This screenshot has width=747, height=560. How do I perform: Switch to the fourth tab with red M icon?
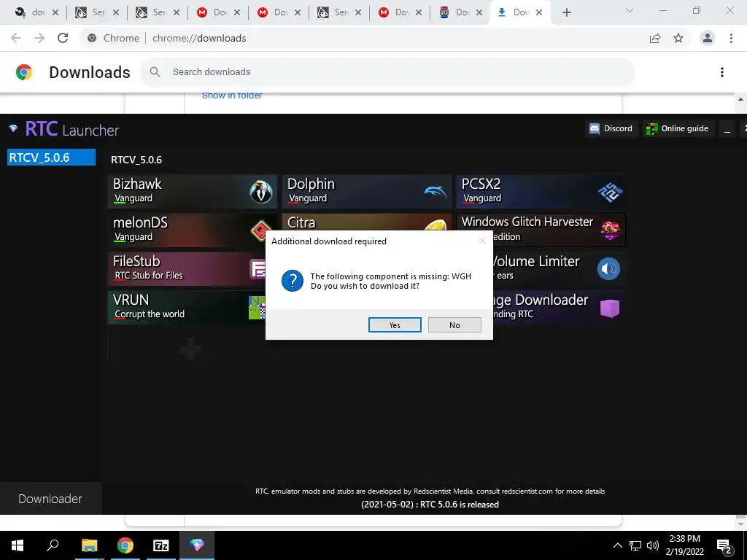click(217, 12)
